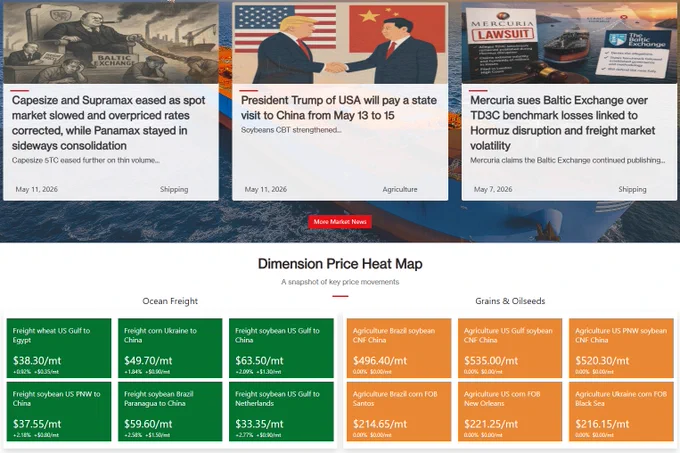The image size is (680, 453).
Task: Open the Capesize and Supramax eased headline
Action: click(108, 123)
